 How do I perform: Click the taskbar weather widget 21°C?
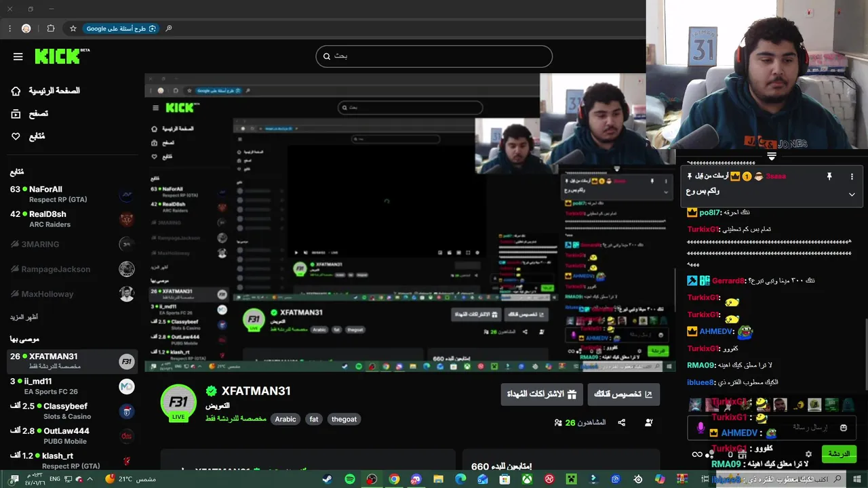(131, 479)
